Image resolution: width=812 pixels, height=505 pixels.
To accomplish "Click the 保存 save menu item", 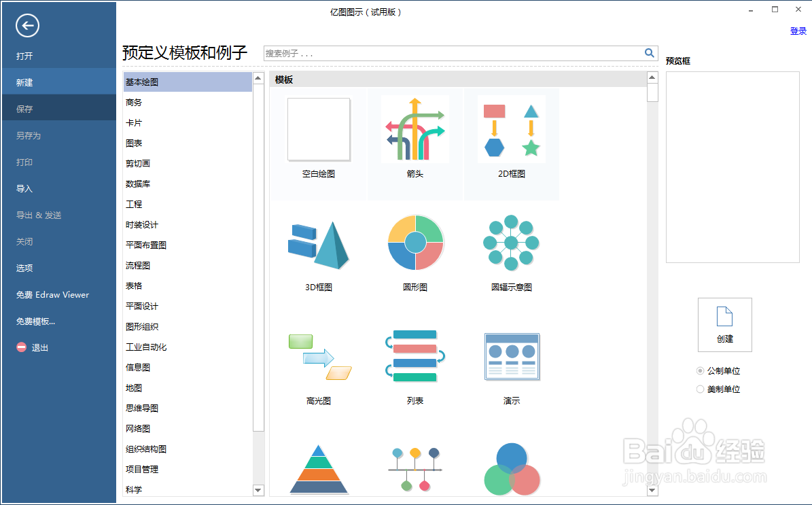I will tap(59, 109).
